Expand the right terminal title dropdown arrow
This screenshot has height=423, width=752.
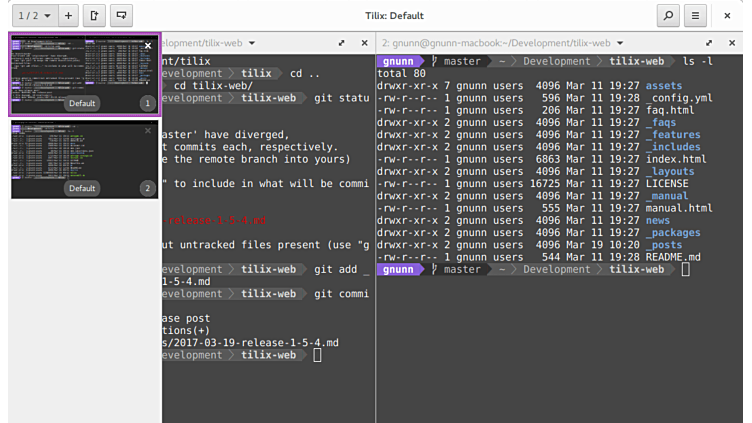(x=619, y=44)
